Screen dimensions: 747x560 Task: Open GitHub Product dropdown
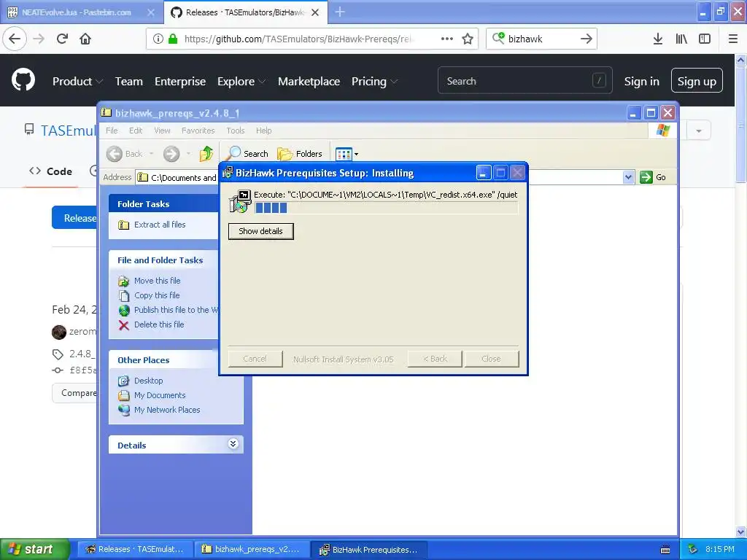77,82
